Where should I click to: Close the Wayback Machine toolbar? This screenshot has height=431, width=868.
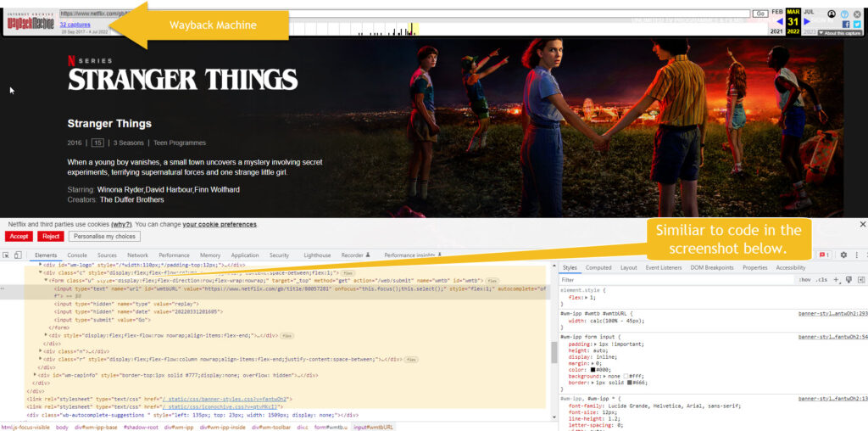coord(857,14)
